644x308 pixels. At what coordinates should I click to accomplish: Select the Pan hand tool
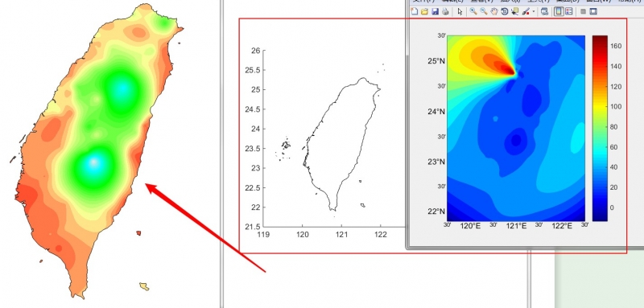494,11
